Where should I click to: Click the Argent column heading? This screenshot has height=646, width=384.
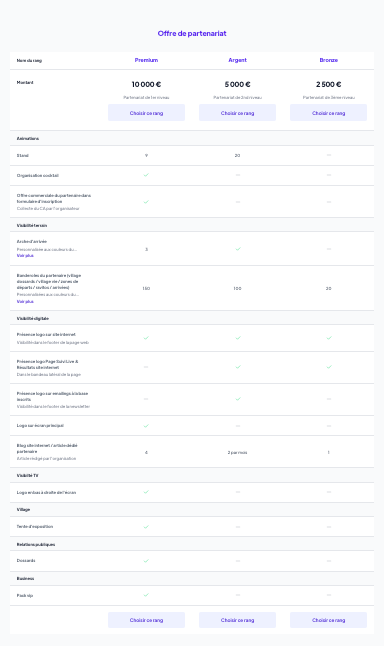(x=237, y=60)
